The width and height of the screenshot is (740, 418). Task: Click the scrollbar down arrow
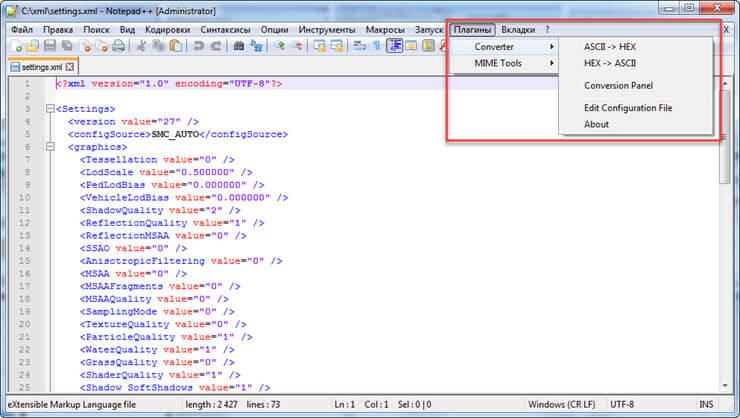point(725,385)
